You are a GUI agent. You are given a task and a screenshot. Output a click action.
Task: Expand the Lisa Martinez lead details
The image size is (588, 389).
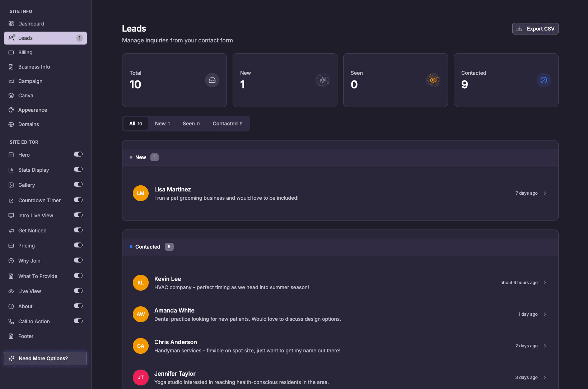tap(545, 193)
